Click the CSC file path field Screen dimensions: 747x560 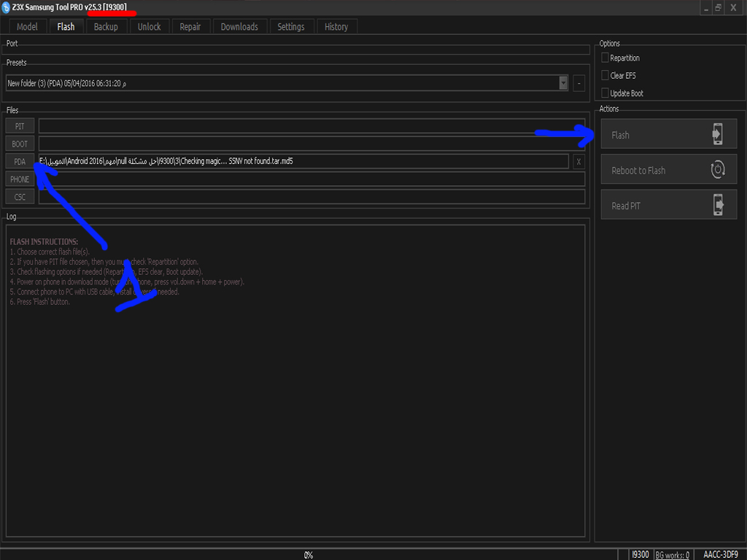coord(311,197)
